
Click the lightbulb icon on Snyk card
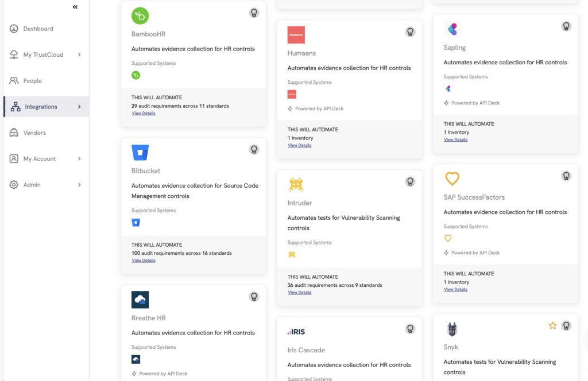coord(566,326)
